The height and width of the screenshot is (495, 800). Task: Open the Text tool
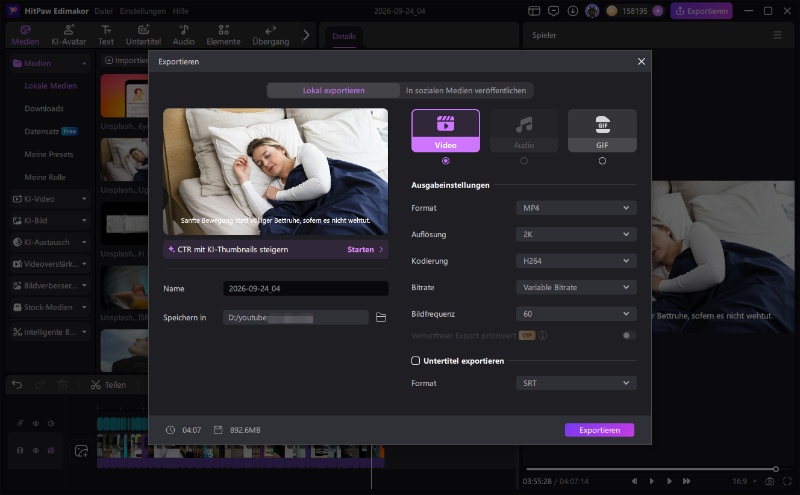coord(106,35)
